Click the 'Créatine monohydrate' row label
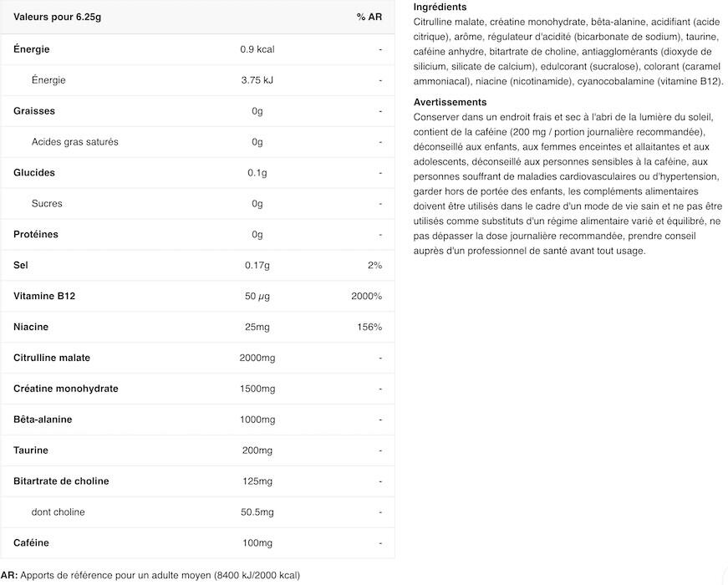Image resolution: width=728 pixels, height=585 pixels. point(66,389)
